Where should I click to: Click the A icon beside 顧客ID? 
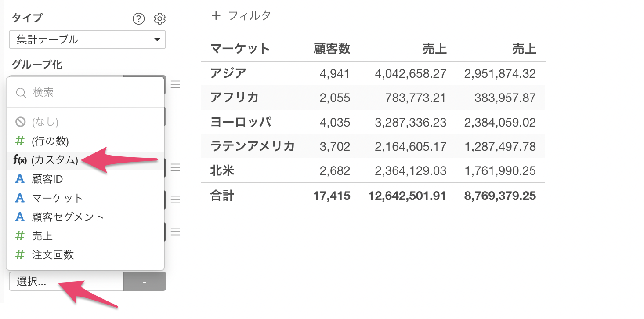tap(20, 179)
